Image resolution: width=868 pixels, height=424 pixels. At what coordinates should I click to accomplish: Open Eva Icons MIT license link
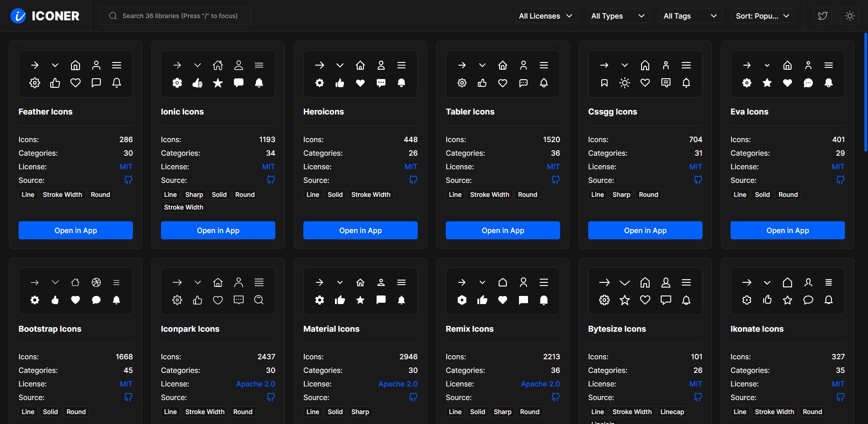pos(838,167)
